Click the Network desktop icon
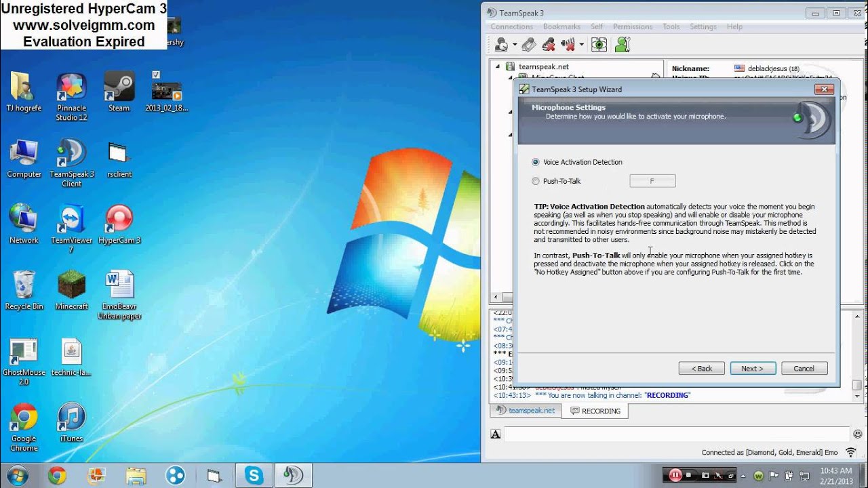Viewport: 868px width, 488px height. pos(24,224)
